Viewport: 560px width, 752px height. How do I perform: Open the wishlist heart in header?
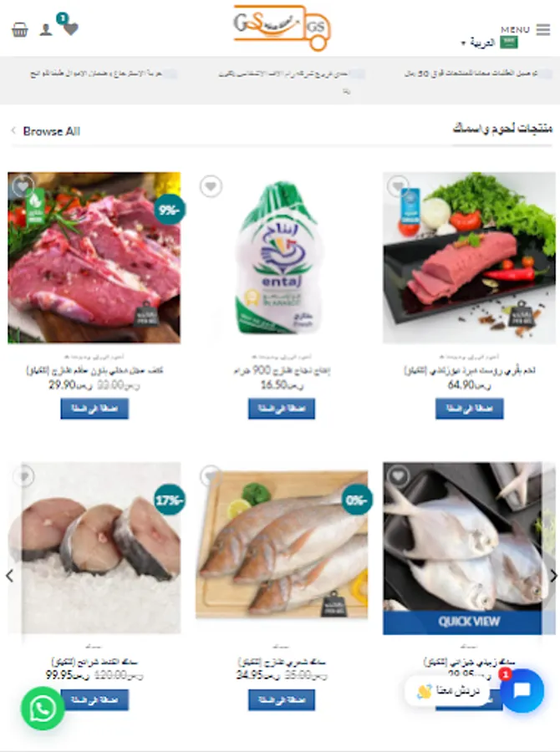pos(70,28)
